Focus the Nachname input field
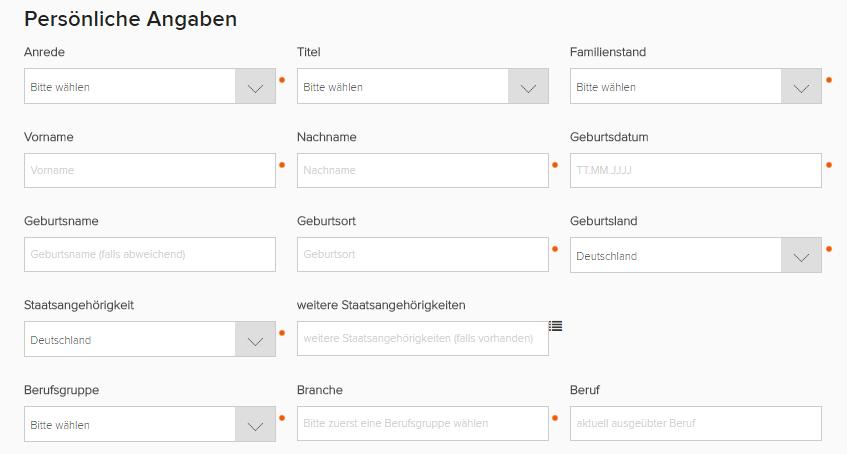This screenshot has height=454, width=847. coord(422,171)
